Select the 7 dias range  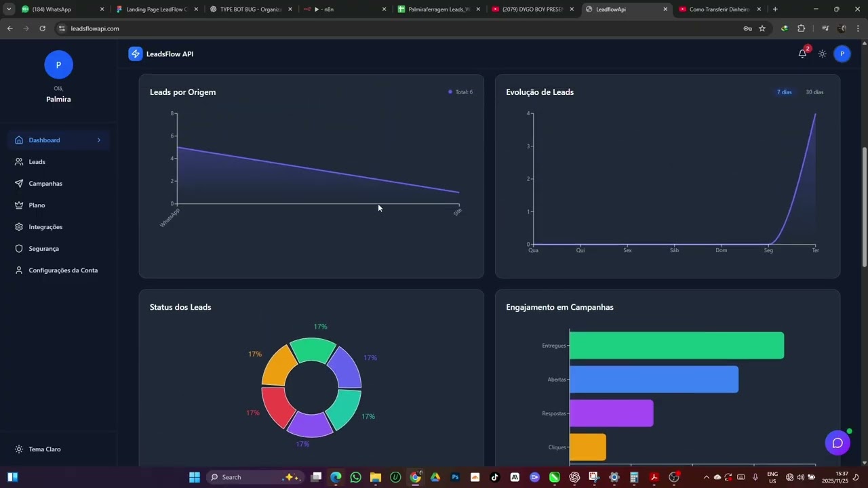click(784, 92)
